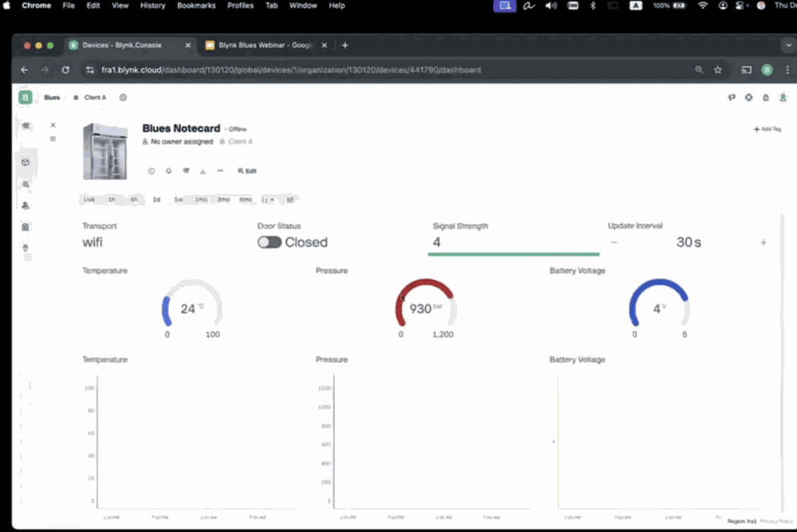
Task: Click the zoom magnifier icon in address bar
Action: [699, 70]
